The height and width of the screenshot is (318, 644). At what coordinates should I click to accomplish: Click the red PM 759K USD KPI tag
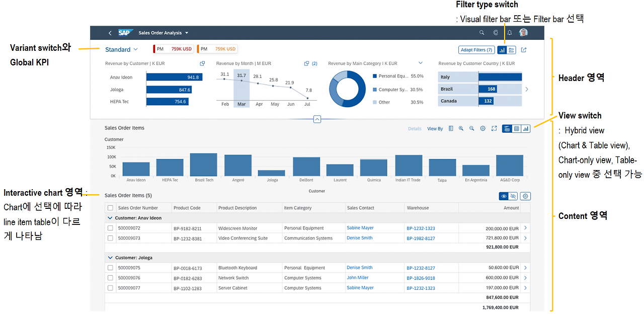(174, 49)
